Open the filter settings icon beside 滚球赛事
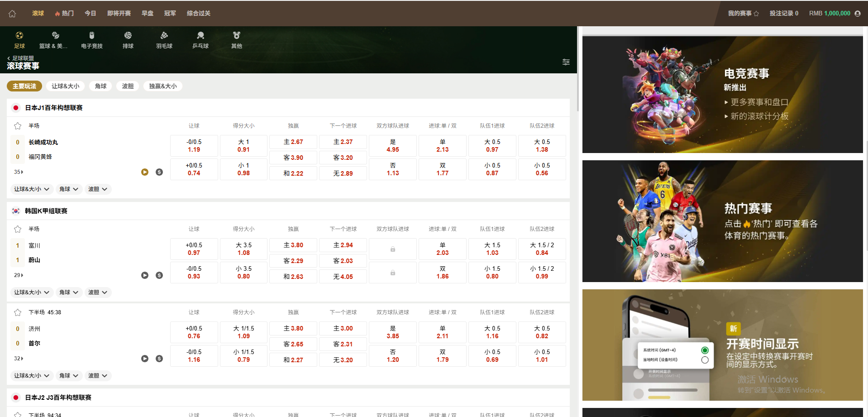 (566, 62)
